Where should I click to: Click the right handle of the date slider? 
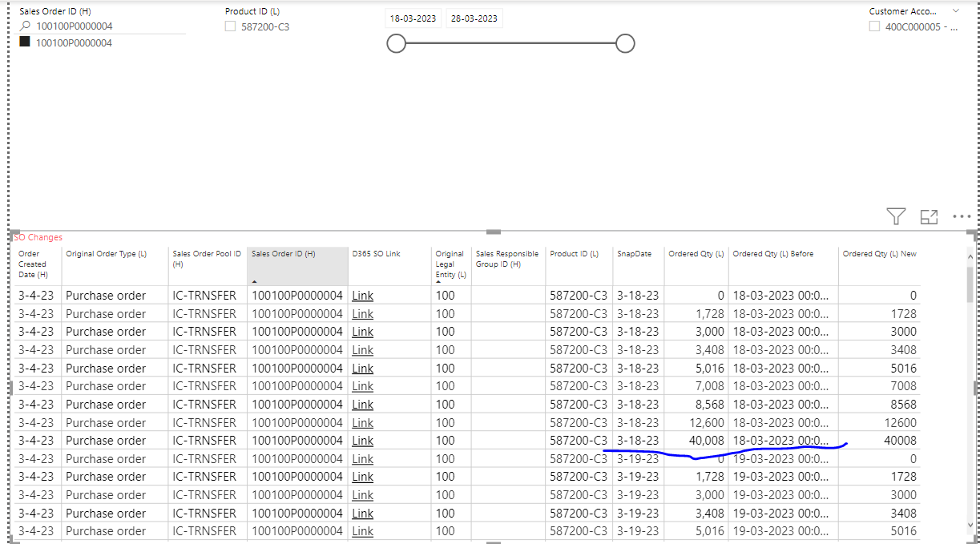point(626,43)
